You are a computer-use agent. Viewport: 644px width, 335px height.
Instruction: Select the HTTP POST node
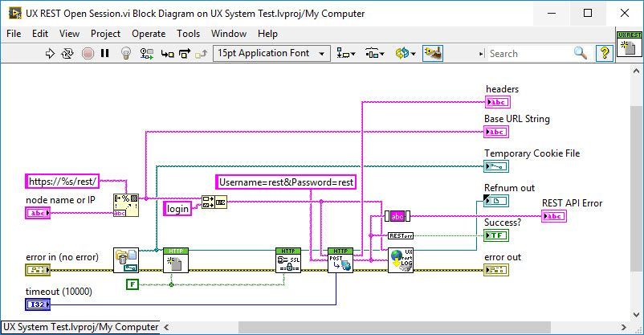click(340, 260)
